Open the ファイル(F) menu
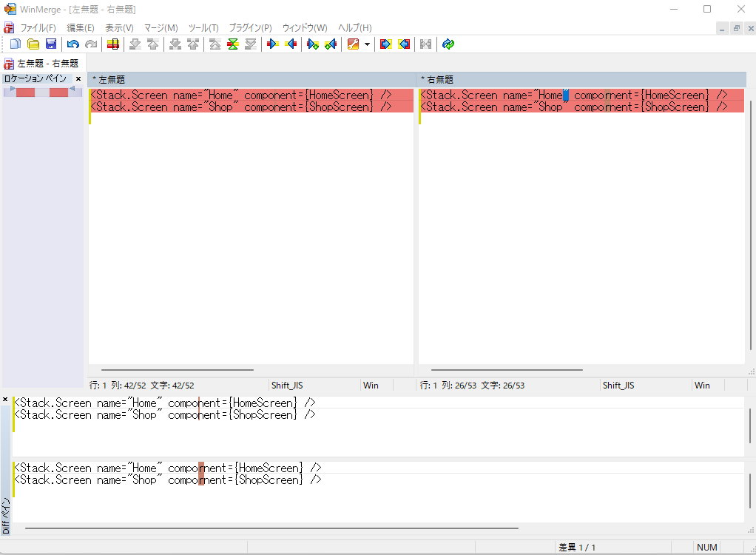The image size is (756, 555). pyautogui.click(x=38, y=28)
